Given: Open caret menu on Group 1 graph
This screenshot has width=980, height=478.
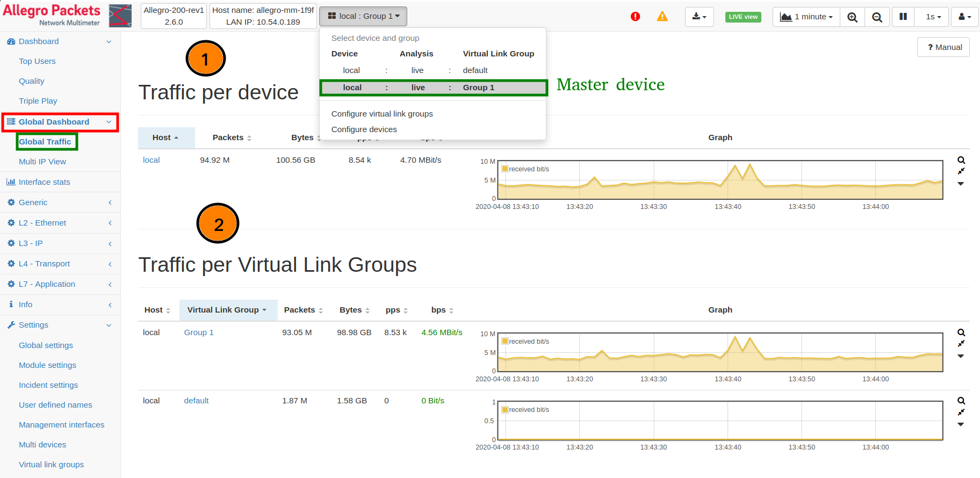Looking at the screenshot, I should point(961,356).
